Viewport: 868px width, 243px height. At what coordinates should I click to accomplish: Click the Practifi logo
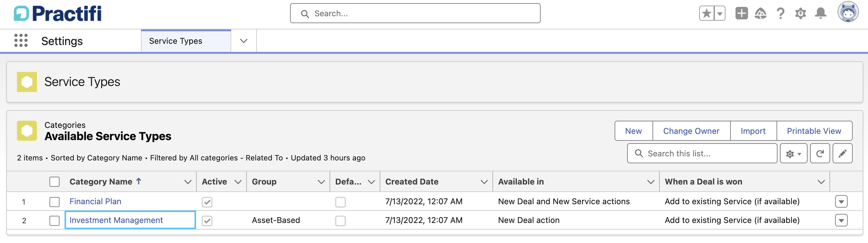point(58,13)
